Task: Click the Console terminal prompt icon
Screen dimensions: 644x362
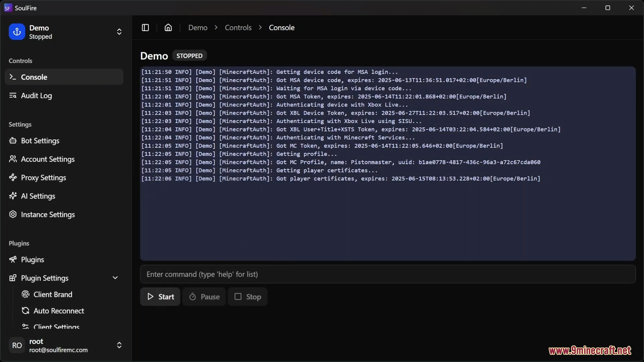Action: tap(13, 77)
